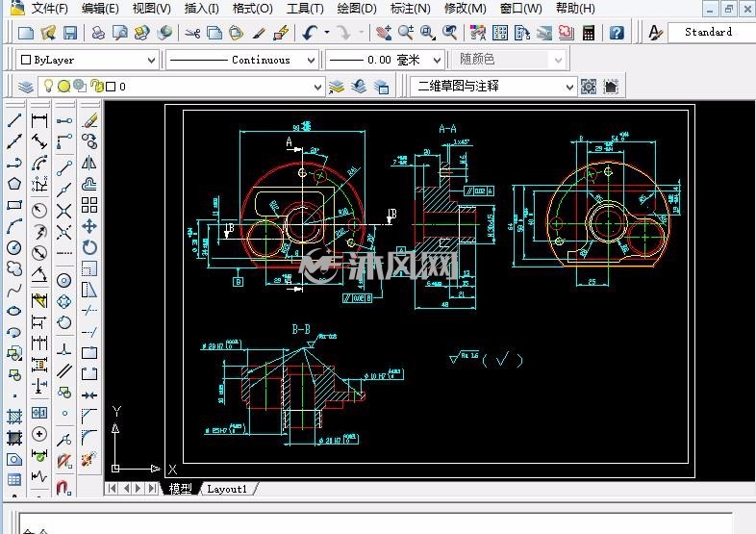Image resolution: width=756 pixels, height=534 pixels.
Task: Select the Angular dimension tool
Action: click(x=39, y=274)
